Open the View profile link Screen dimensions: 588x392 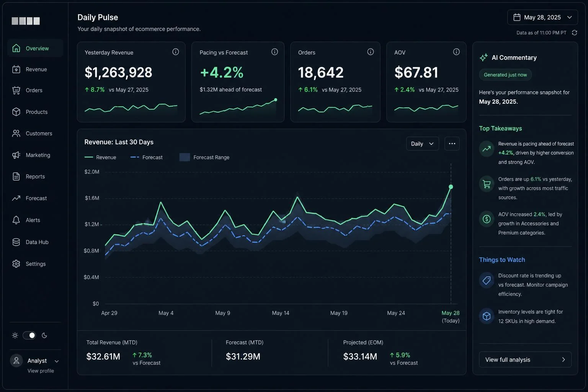[41, 371]
